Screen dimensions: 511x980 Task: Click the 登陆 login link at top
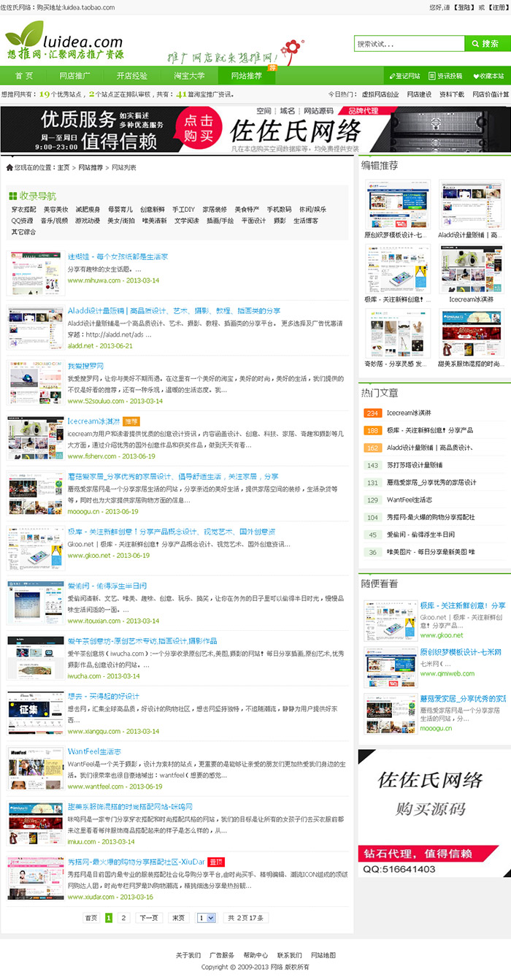[x=464, y=7]
